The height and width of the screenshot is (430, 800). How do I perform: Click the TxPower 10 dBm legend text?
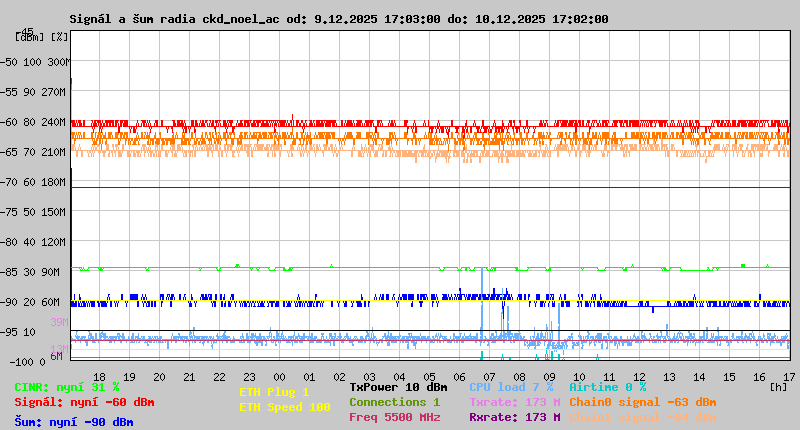point(398,387)
